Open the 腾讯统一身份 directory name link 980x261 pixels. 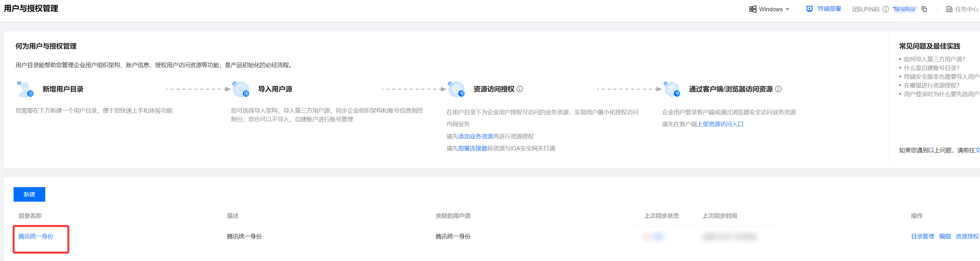(36, 236)
